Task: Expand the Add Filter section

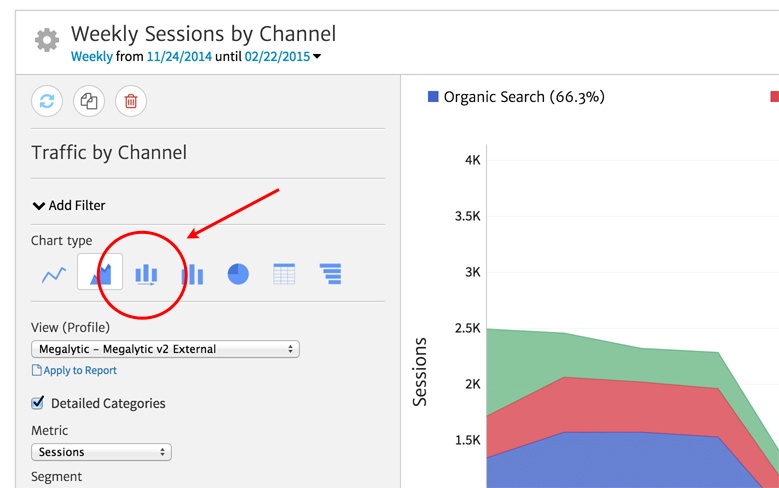Action: 68,205
